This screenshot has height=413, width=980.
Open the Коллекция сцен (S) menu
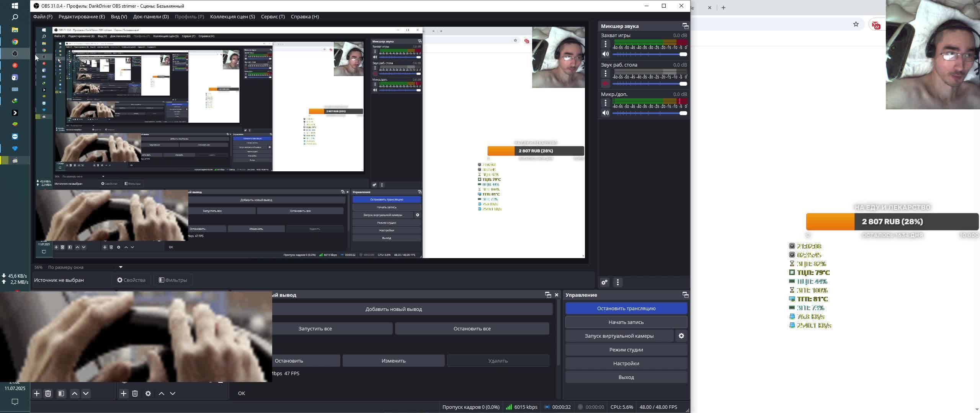pos(232,16)
